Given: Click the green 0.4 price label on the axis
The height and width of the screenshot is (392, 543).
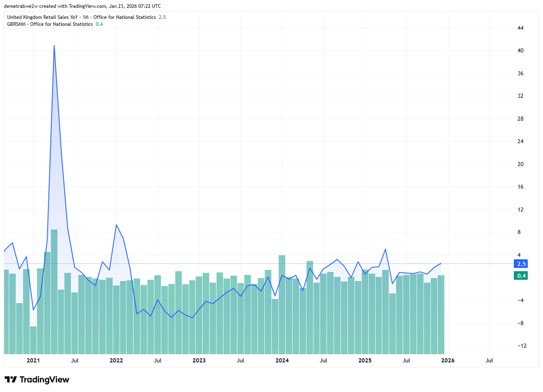Looking at the screenshot, I should pos(521,276).
